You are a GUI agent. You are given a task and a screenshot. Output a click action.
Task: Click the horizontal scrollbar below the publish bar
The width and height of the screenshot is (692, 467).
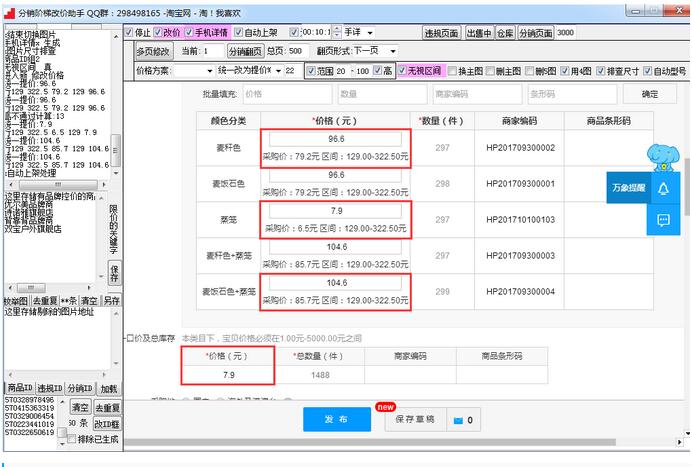[370, 442]
